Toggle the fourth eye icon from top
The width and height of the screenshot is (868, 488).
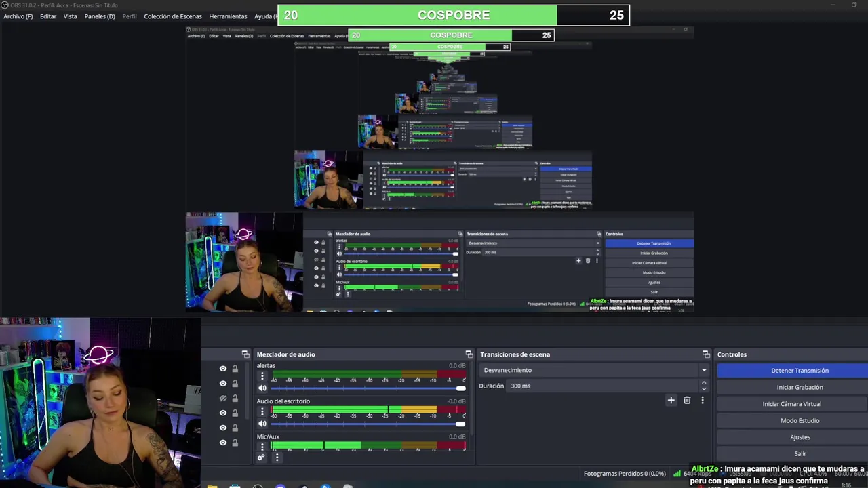(x=222, y=413)
